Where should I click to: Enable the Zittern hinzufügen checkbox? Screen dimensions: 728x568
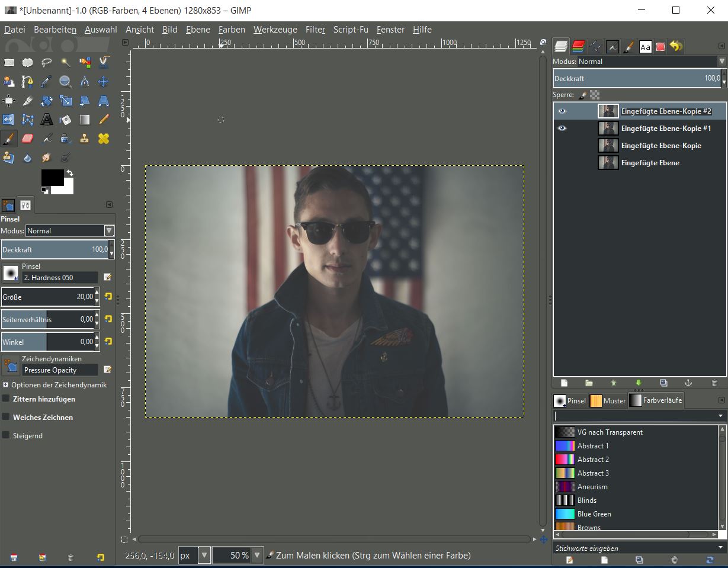point(6,399)
